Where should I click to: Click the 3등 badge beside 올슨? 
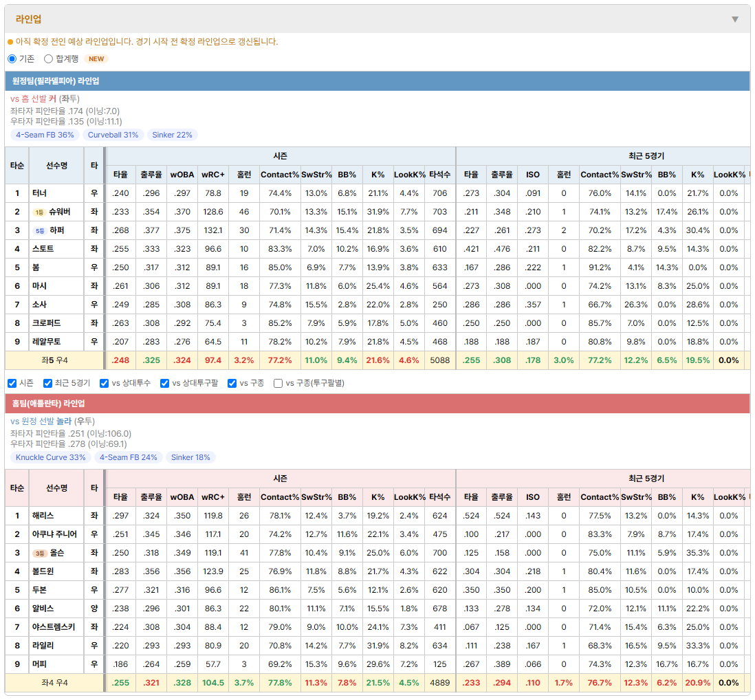point(40,554)
